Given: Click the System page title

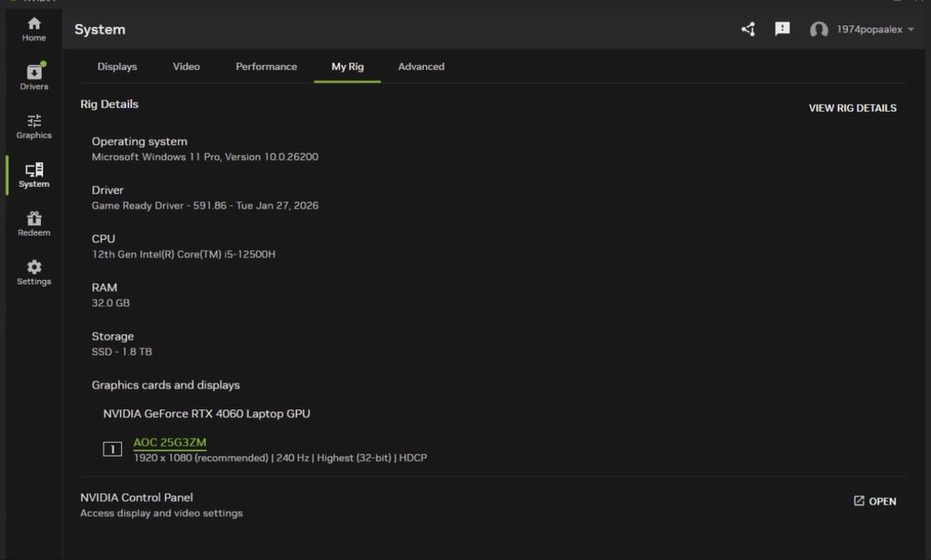Looking at the screenshot, I should click(100, 29).
